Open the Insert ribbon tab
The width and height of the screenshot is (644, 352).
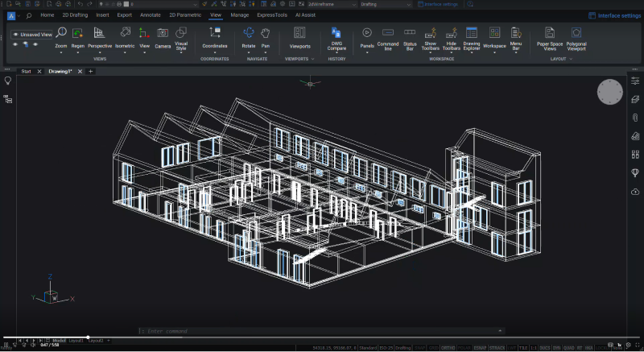102,15
